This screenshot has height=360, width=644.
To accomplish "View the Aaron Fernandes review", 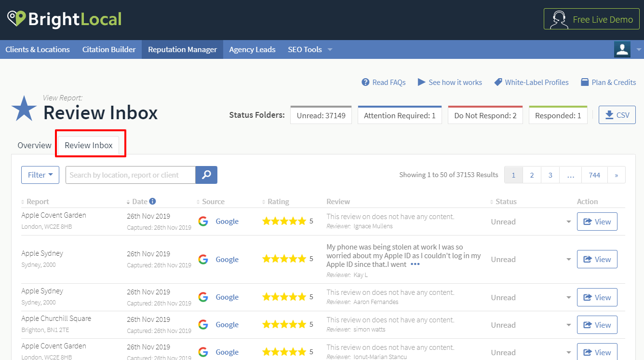I will tap(597, 298).
